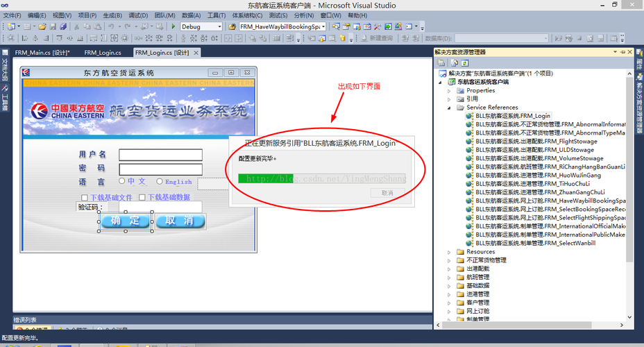Click the 验证码 input field

point(160,206)
